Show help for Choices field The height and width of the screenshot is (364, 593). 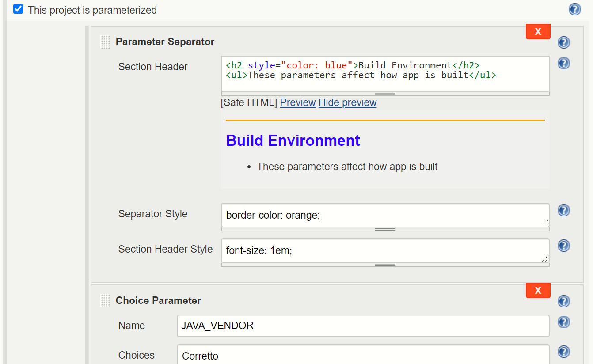coord(563,352)
